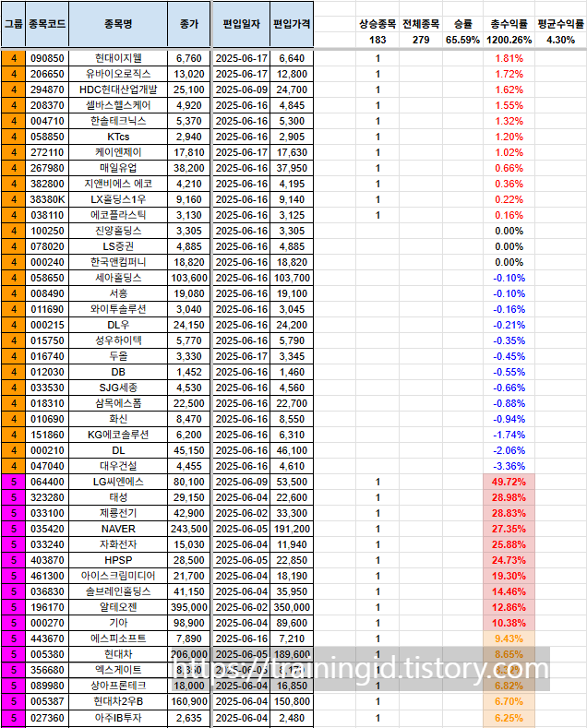Click stock code 272110
Viewport: 587px width, 728px height.
47,153
